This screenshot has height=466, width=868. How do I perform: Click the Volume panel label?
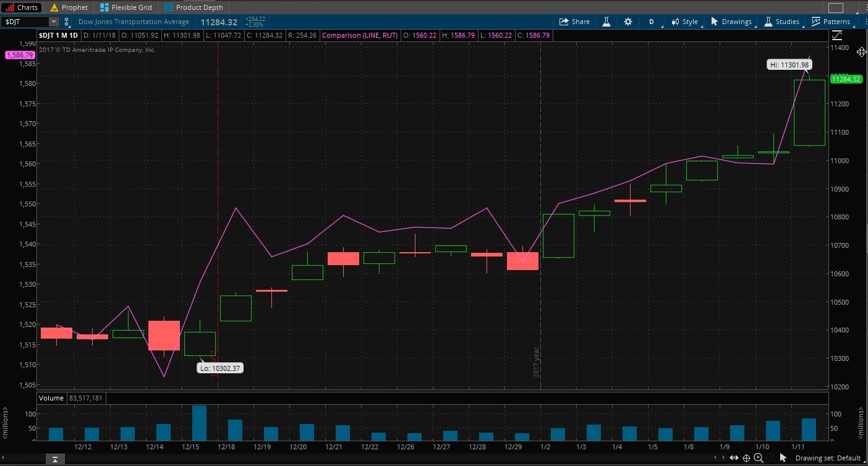(x=51, y=398)
